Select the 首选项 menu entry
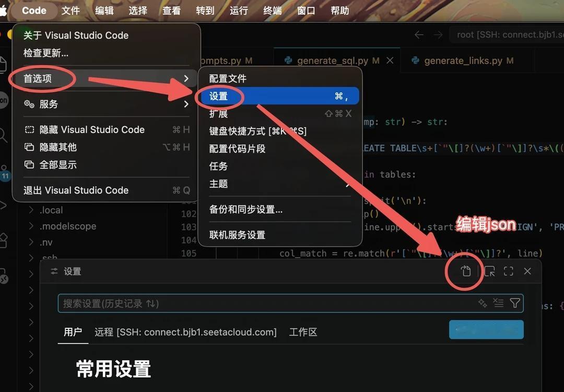The image size is (564, 392). (x=105, y=78)
